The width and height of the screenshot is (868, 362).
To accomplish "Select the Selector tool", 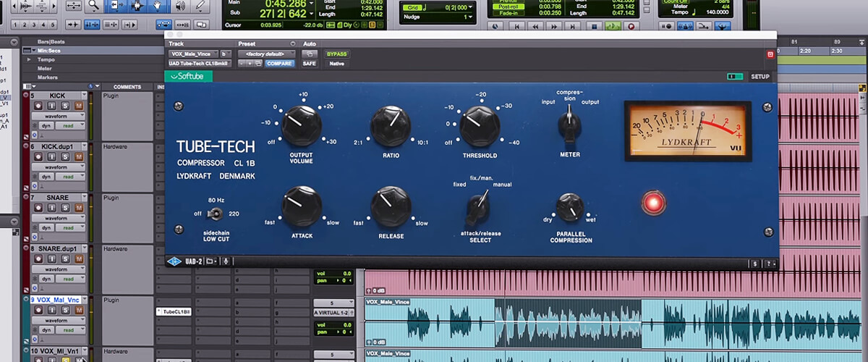I will [x=138, y=6].
